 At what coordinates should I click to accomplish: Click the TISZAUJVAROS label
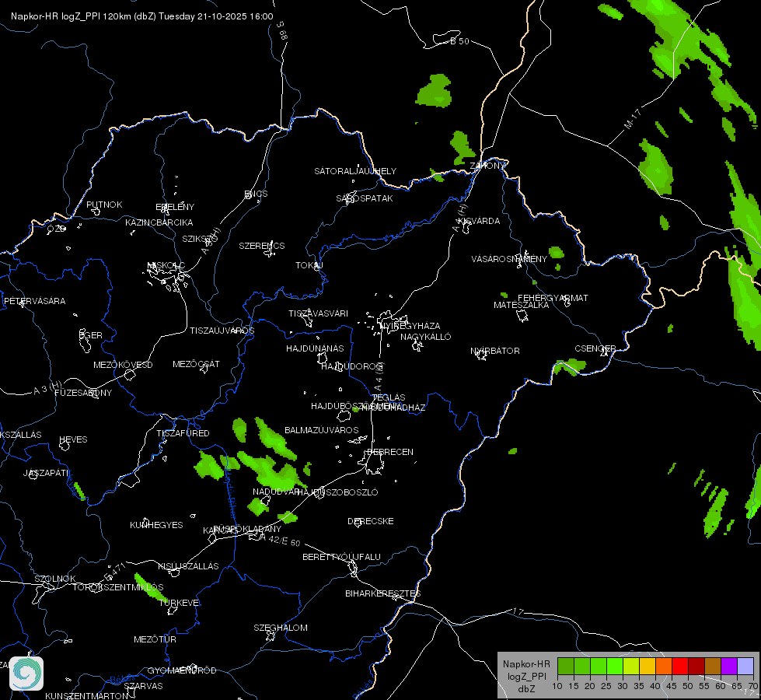tap(222, 331)
